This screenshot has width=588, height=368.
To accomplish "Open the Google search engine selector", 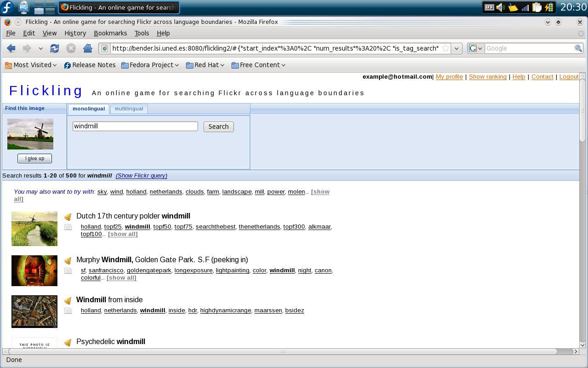I will click(476, 48).
